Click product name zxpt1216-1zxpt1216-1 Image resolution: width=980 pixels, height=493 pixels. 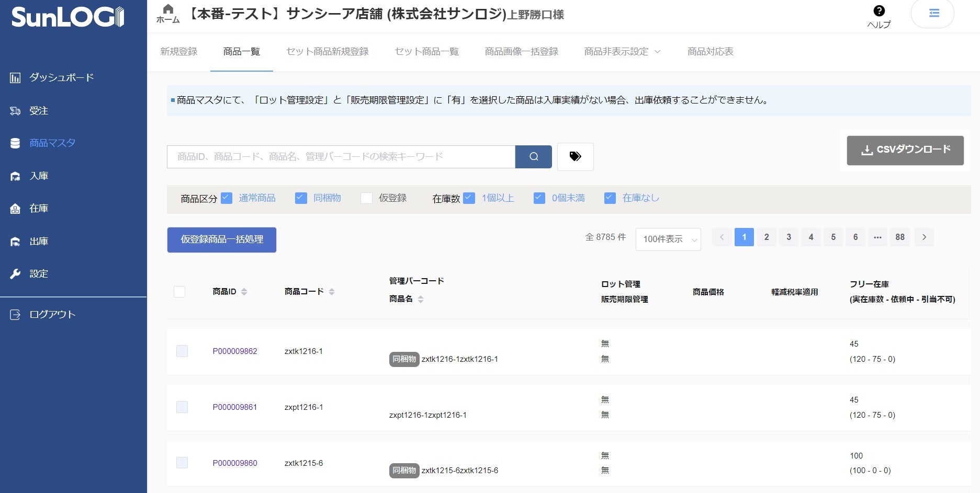click(x=428, y=415)
